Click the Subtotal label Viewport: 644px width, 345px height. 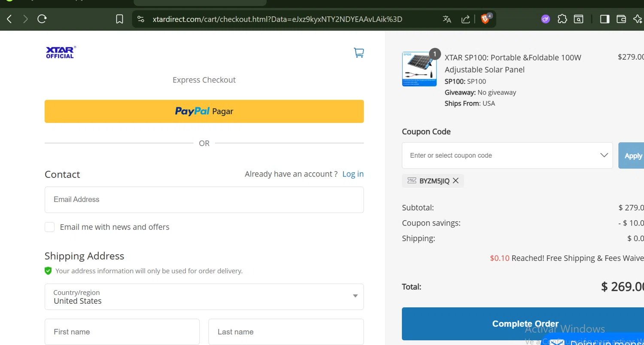pos(418,208)
